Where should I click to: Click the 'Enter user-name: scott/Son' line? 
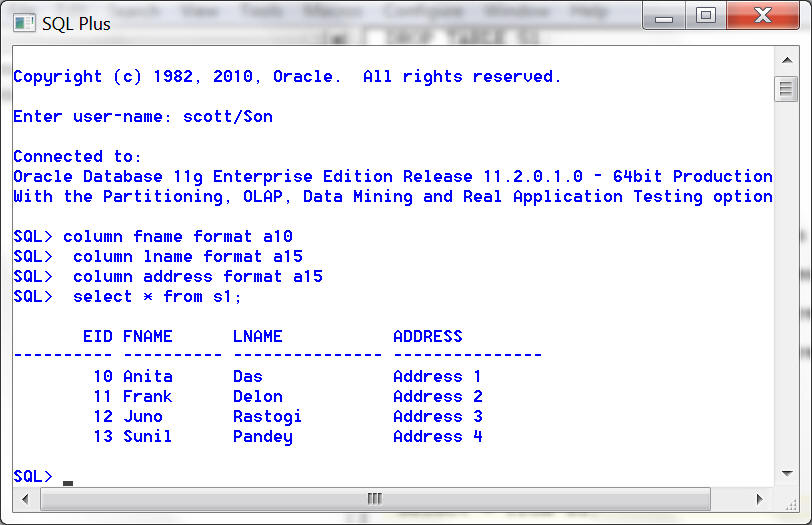142,117
